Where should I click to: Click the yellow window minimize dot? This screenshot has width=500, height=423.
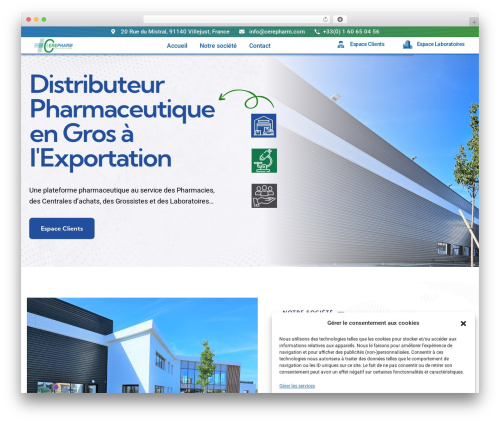point(36,20)
